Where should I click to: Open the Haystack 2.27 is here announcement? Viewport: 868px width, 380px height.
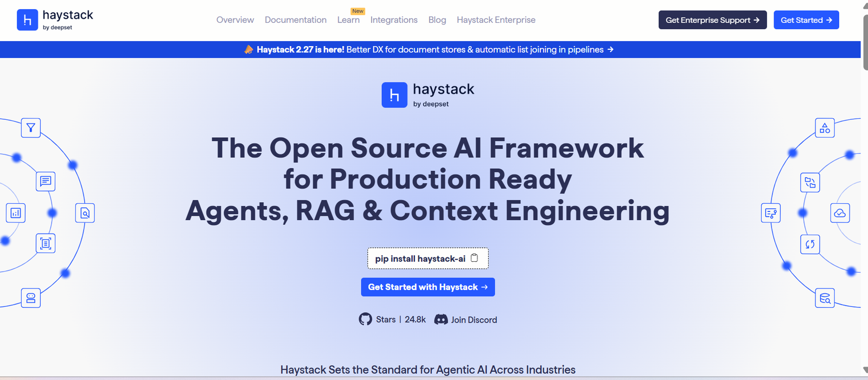pos(429,49)
